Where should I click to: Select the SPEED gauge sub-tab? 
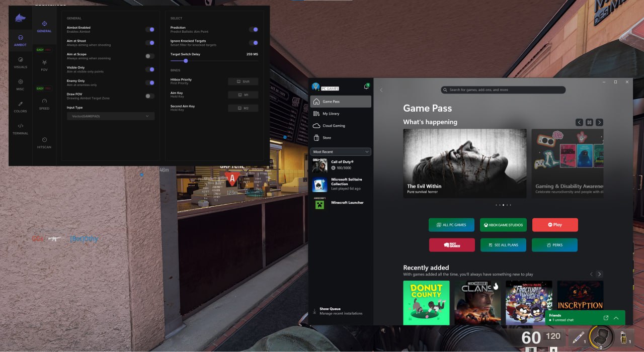[x=44, y=104]
